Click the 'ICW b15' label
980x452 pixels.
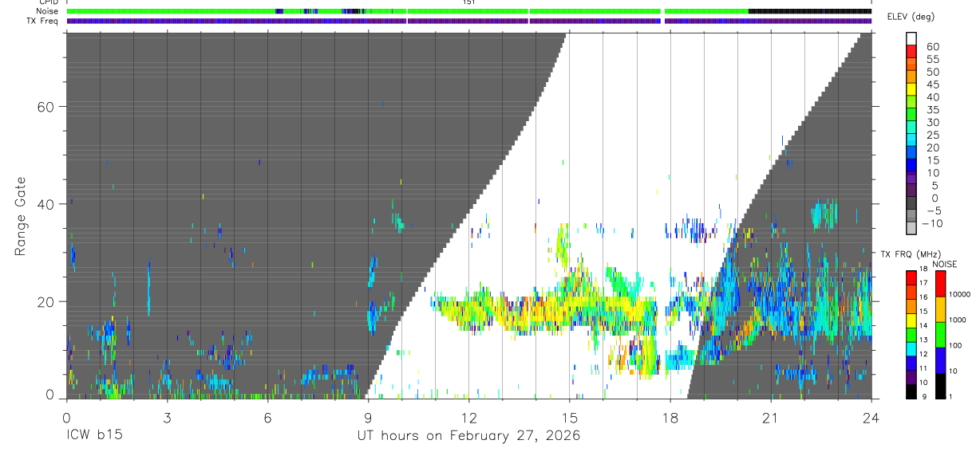[x=94, y=437]
